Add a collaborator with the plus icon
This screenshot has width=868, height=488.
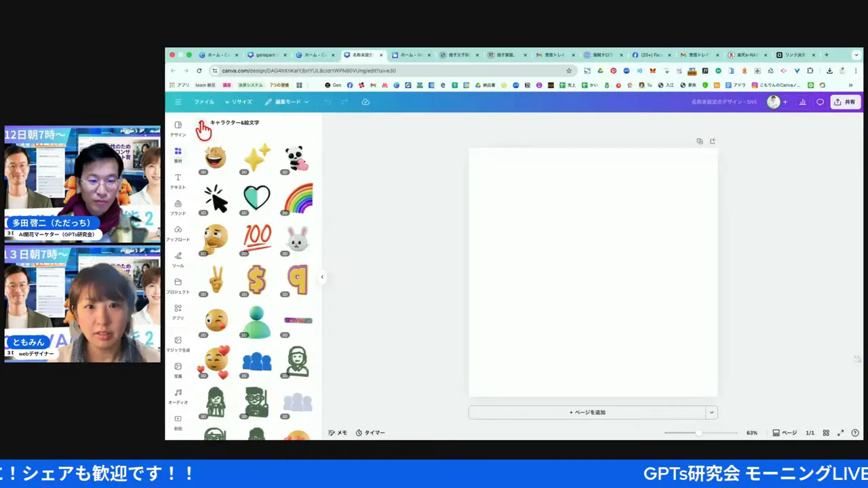(x=785, y=102)
